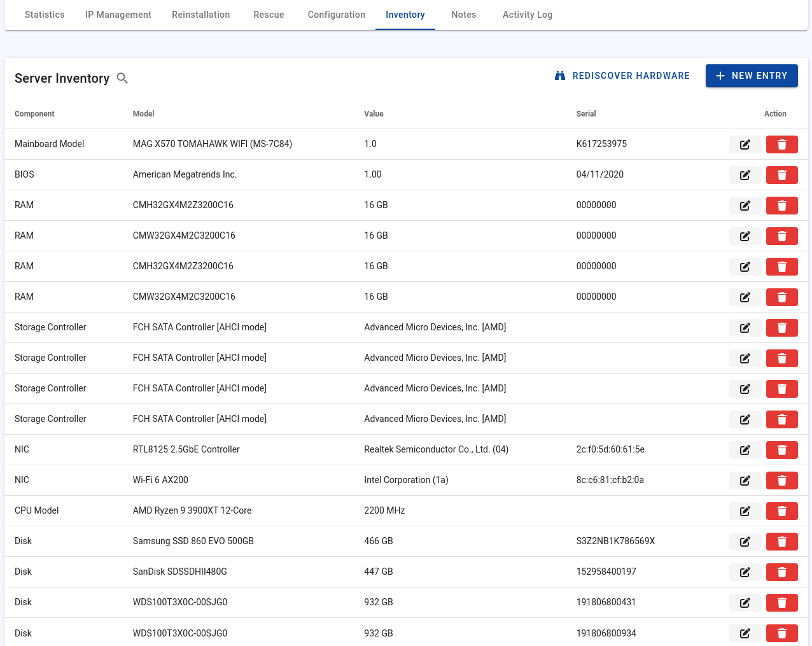The width and height of the screenshot is (812, 646).
Task: Delete the CPU Model entry
Action: (782, 511)
